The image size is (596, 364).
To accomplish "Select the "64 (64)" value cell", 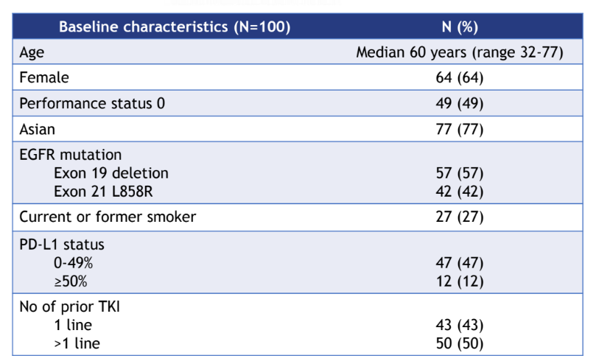I will tap(460, 78).
